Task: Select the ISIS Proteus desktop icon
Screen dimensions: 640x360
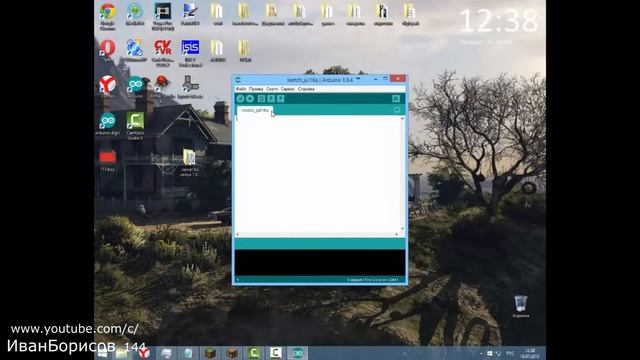Action: 190,52
